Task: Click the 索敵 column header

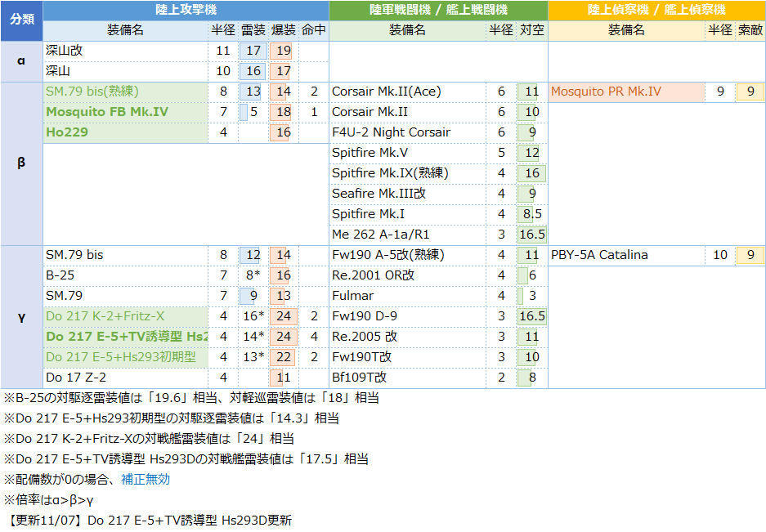Action: pyautogui.click(x=750, y=30)
